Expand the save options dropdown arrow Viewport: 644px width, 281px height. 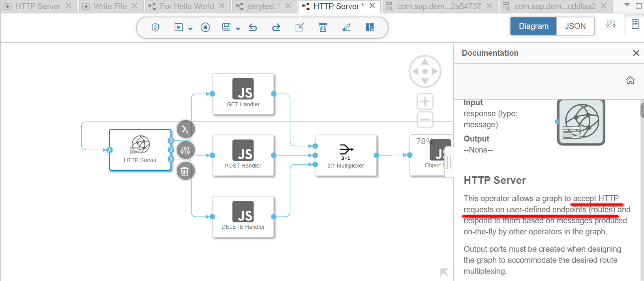pos(238,28)
